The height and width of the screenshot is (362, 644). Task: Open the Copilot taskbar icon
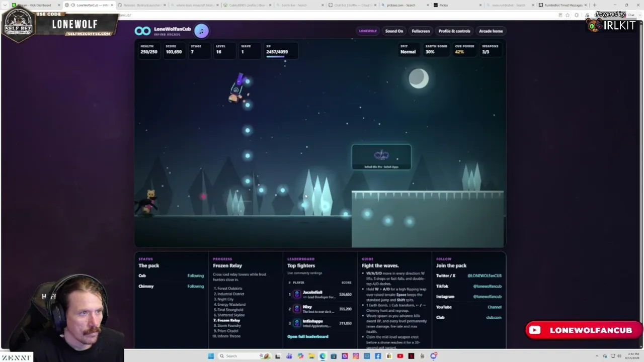click(x=300, y=356)
